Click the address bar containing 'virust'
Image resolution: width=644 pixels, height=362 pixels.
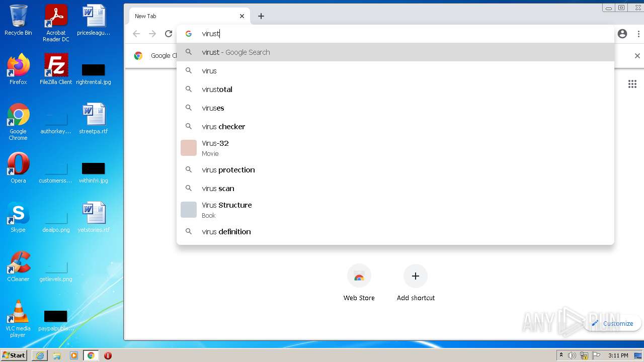(395, 34)
